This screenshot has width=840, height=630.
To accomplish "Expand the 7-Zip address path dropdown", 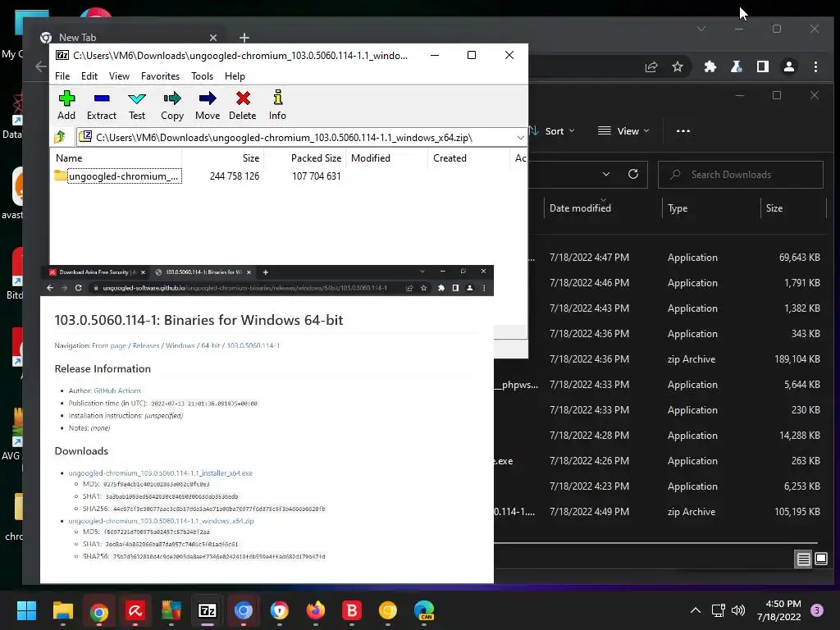I will coord(520,138).
